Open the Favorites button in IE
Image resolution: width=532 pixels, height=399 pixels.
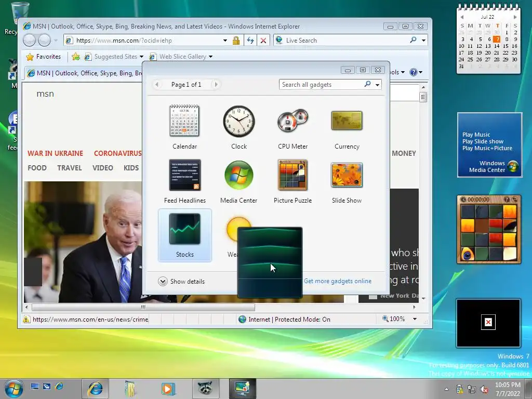point(44,57)
